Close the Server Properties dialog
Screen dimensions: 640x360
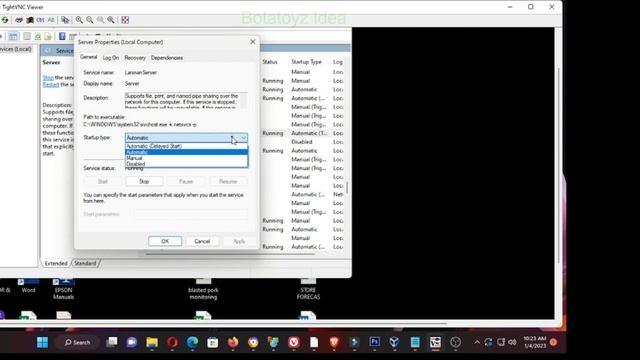coord(253,42)
